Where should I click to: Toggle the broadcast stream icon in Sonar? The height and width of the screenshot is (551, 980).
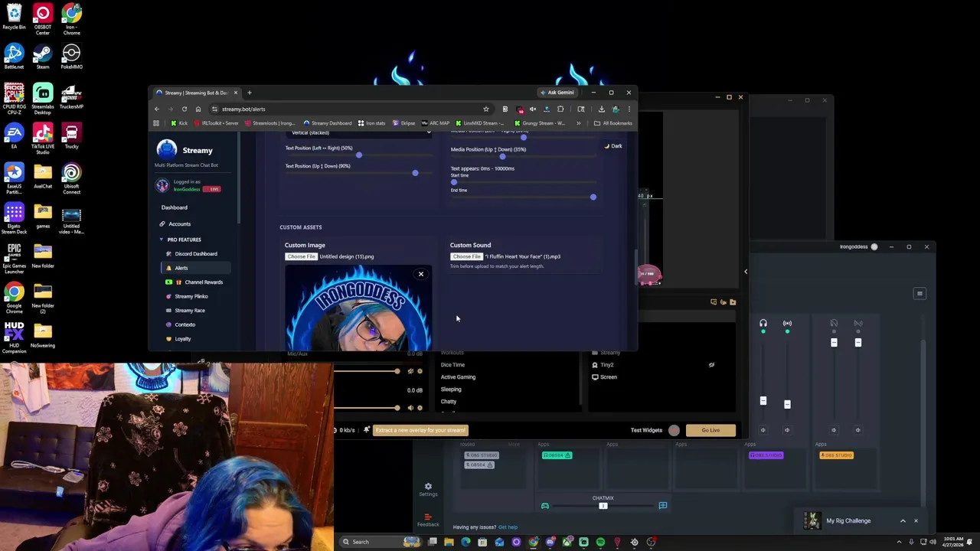(x=787, y=324)
